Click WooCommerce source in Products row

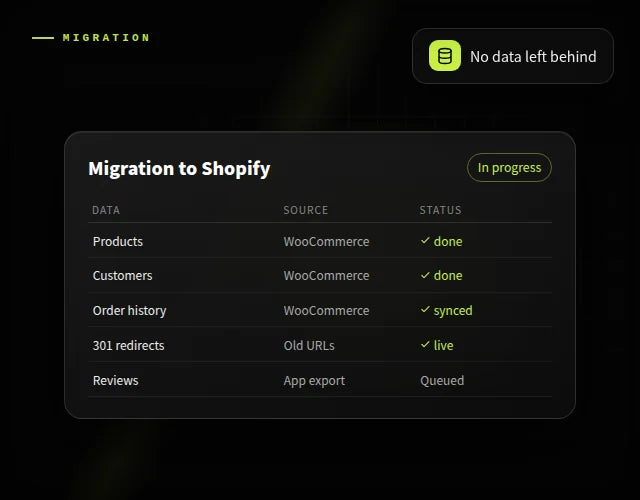click(326, 242)
